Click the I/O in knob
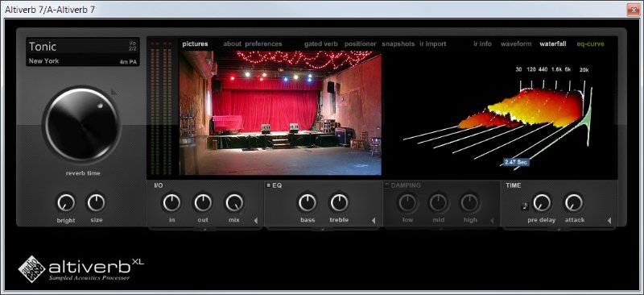 (171, 203)
